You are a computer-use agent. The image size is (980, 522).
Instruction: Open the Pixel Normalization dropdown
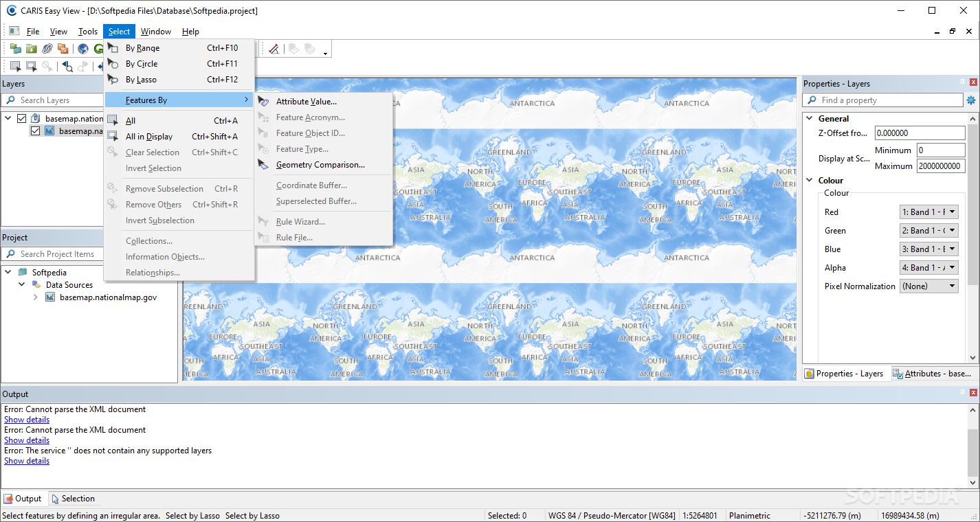pyautogui.click(x=929, y=286)
